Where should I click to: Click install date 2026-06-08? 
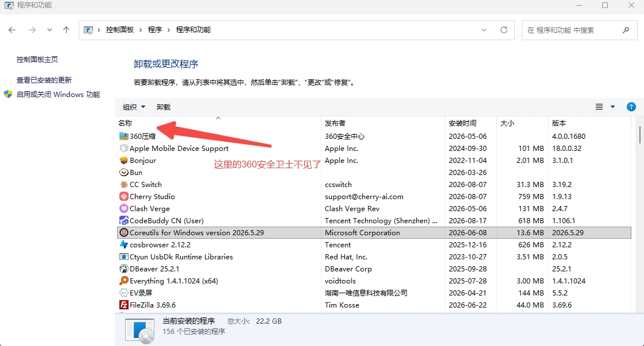tap(467, 232)
